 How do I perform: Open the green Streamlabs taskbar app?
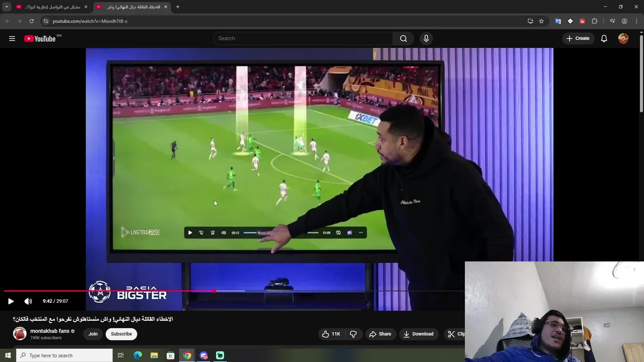pos(220,355)
